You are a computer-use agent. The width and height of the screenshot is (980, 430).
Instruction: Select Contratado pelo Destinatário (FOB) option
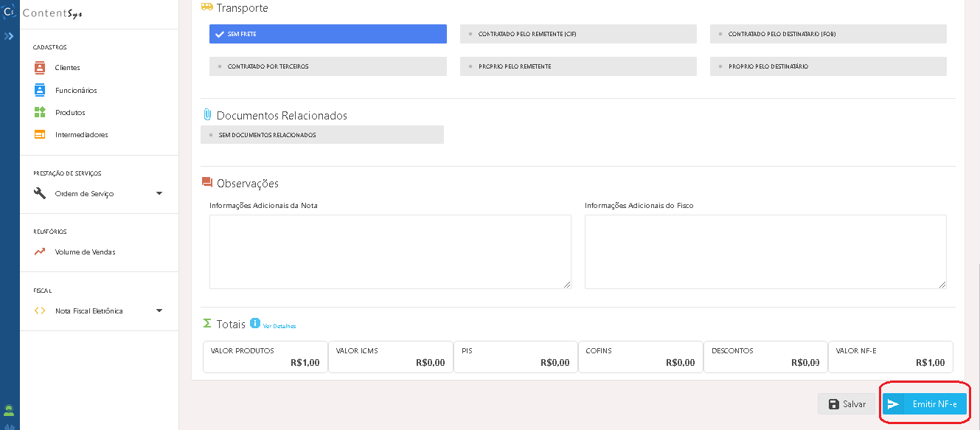(x=827, y=34)
